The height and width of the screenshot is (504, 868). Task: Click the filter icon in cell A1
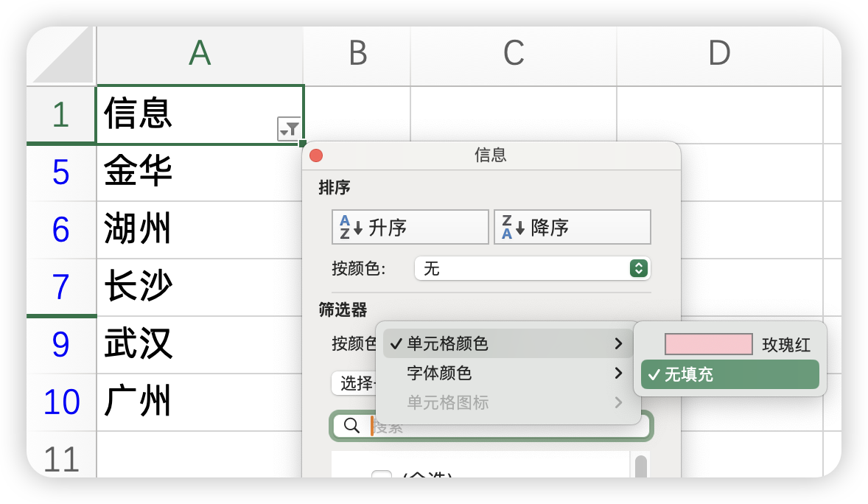(289, 129)
